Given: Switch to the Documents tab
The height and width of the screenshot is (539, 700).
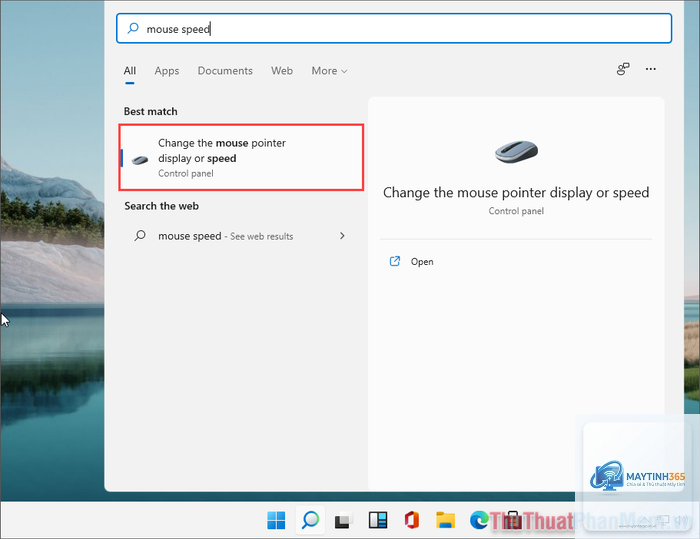Looking at the screenshot, I should [225, 71].
